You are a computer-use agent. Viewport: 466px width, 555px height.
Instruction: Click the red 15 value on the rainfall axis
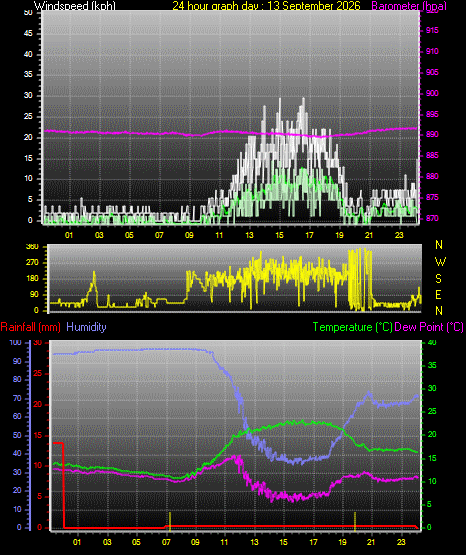click(38, 436)
